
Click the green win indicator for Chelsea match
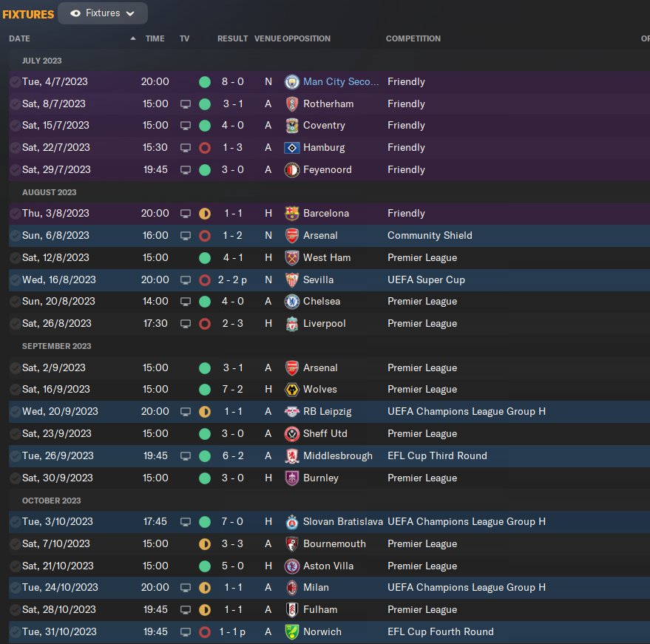(x=205, y=302)
